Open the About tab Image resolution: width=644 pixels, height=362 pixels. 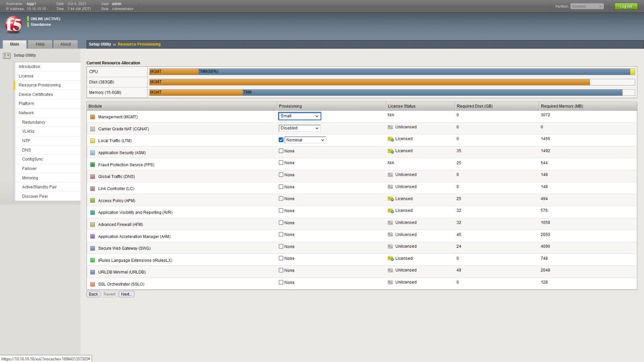click(65, 44)
